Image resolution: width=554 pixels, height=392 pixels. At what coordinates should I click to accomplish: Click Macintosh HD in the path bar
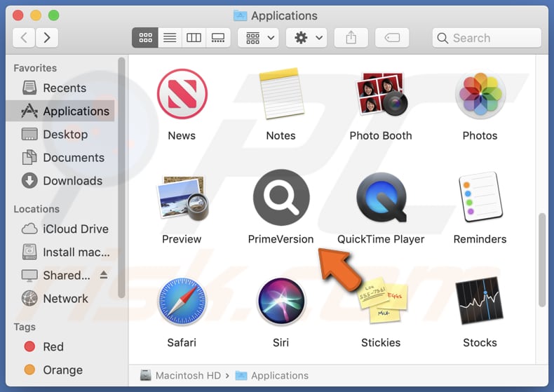(180, 375)
